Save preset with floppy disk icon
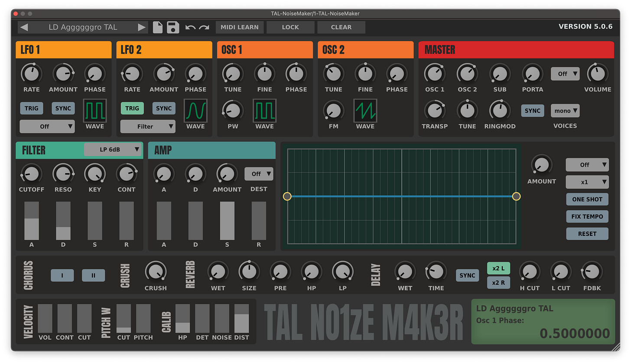This screenshot has height=364, width=631. 173,27
